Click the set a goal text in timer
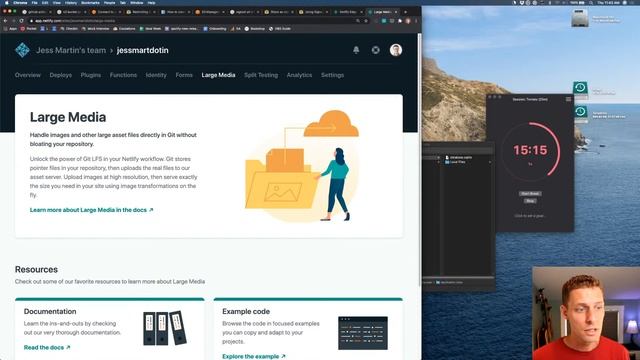Viewport: 640px width, 360px height. 530,216
